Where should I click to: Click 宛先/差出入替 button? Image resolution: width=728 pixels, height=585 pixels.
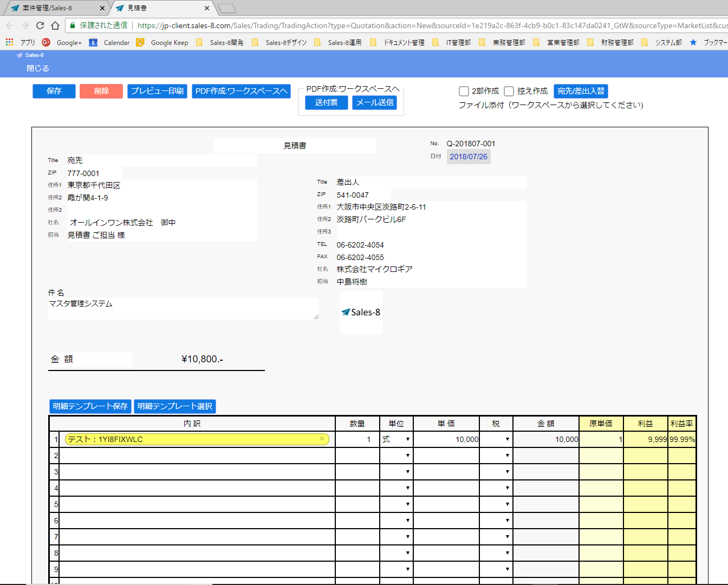pos(581,91)
